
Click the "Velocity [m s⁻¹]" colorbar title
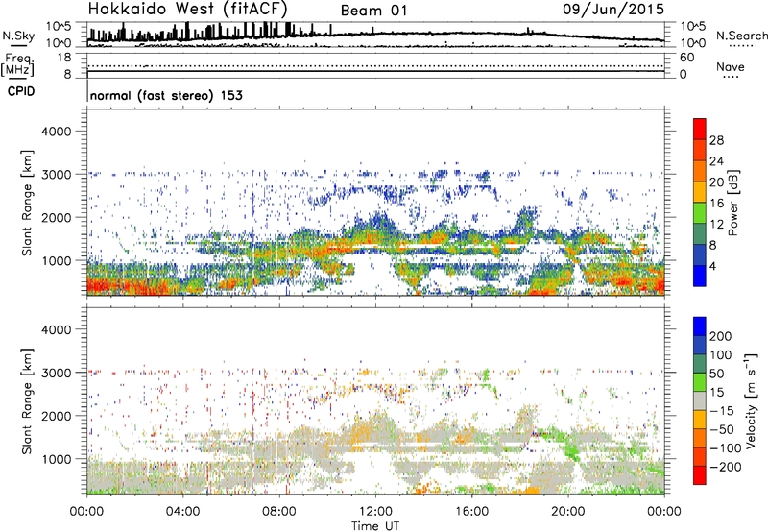click(751, 400)
